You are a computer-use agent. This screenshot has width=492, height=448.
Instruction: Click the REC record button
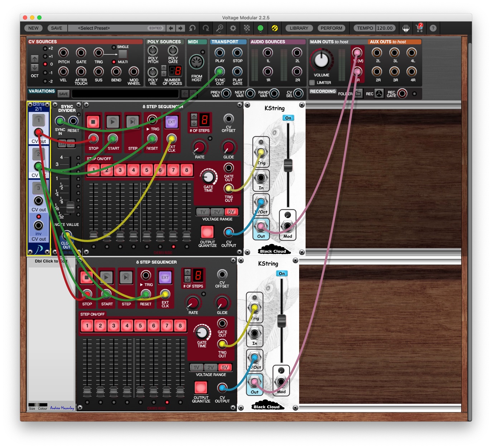pos(379,93)
